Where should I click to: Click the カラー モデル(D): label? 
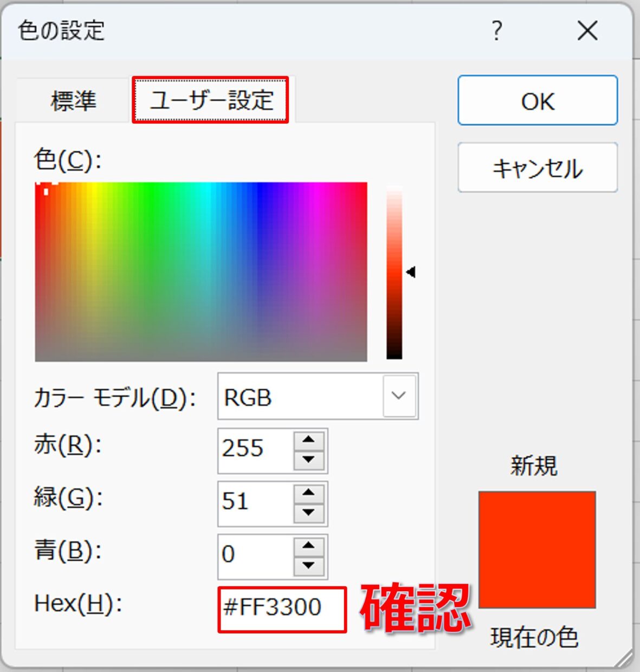coord(114,398)
